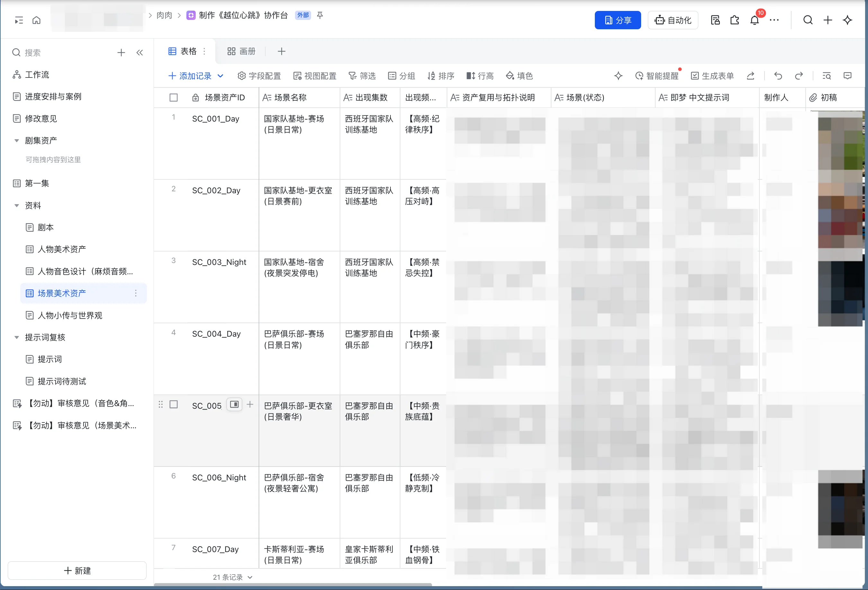Open the AI sparkle icon in top bar
Screen dimensions: 868x590
coord(847,20)
